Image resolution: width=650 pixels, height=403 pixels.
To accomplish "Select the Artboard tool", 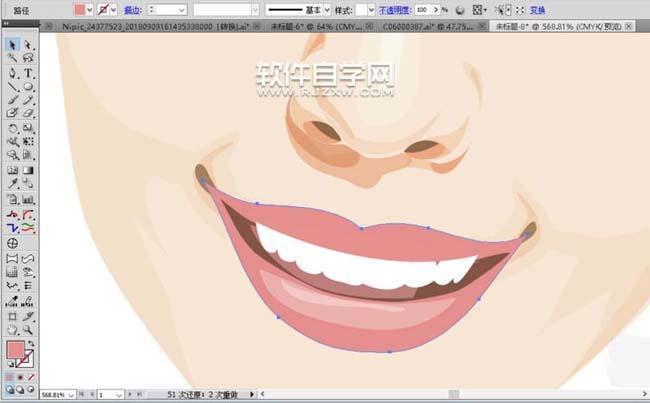I will 12,317.
